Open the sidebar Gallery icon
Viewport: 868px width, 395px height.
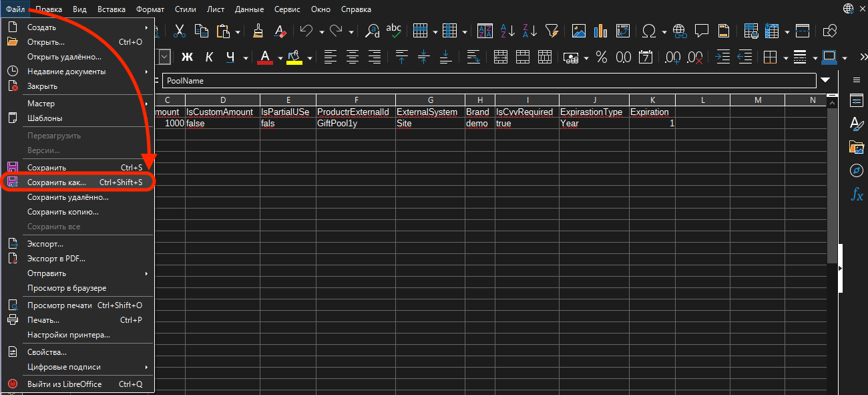pyautogui.click(x=857, y=147)
